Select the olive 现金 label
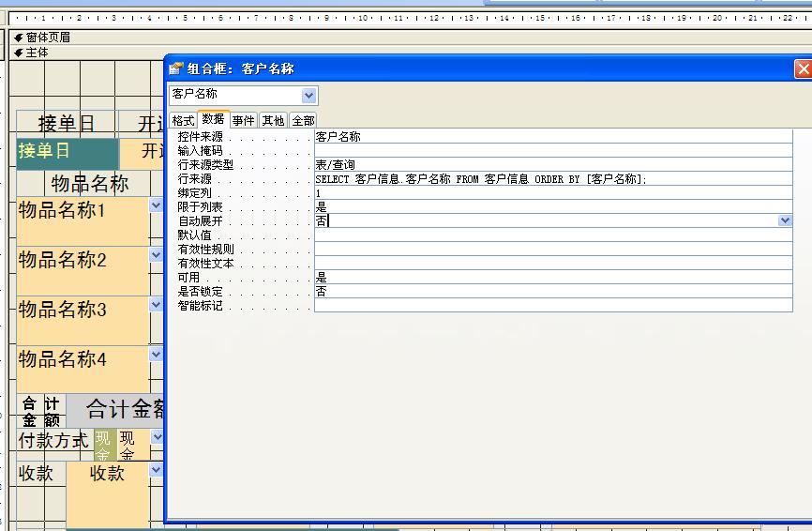The image size is (812, 531). click(105, 445)
